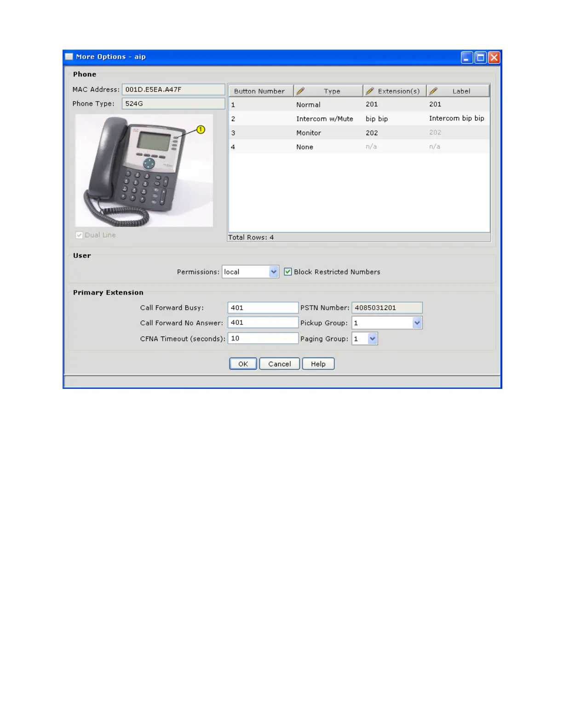563x728 pixels.
Task: Click the OK button
Action: (243, 364)
